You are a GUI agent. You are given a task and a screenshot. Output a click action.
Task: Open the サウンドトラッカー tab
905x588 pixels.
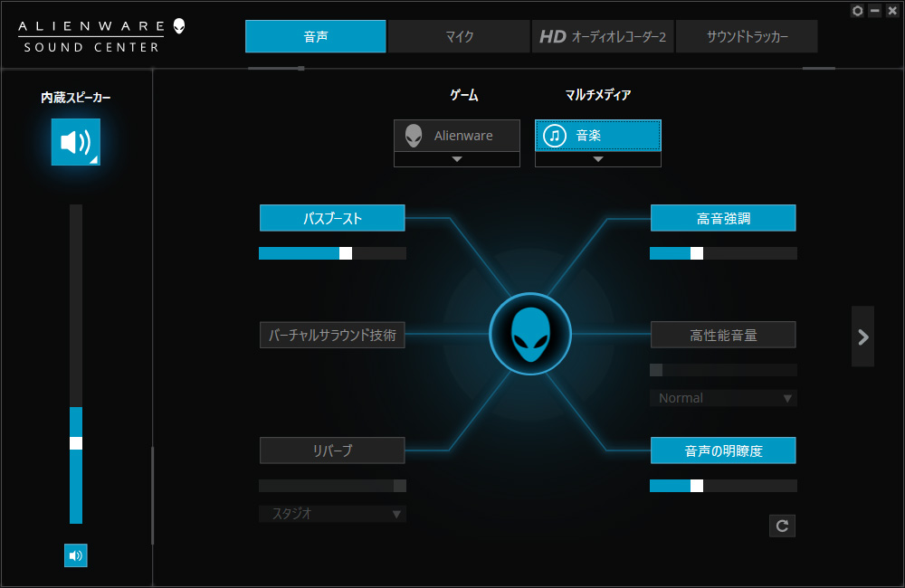[747, 36]
